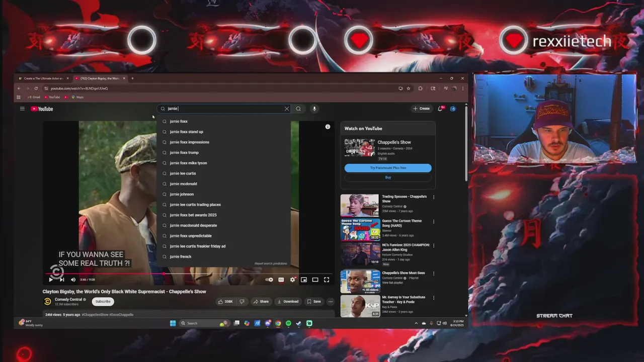Viewport: 644px width, 362px height.
Task: Choose the "jamie foxx trump" suggestion
Action: pos(224,152)
